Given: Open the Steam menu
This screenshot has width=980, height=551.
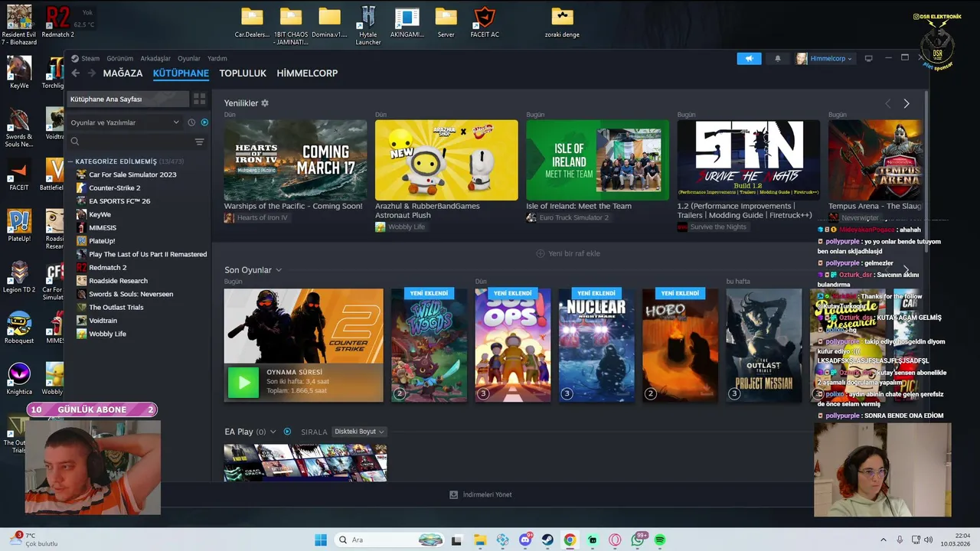Looking at the screenshot, I should pyautogui.click(x=90, y=58).
